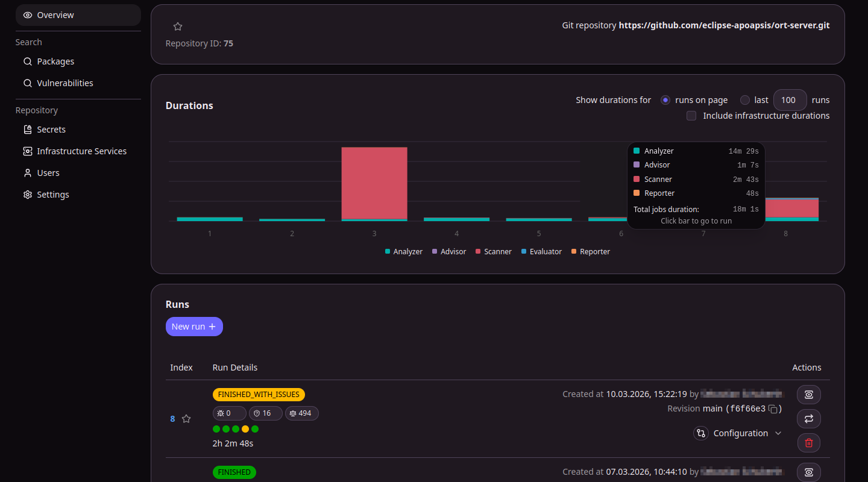Focus the number of last runs field
Screen dimensions: 868x482
tap(790, 100)
